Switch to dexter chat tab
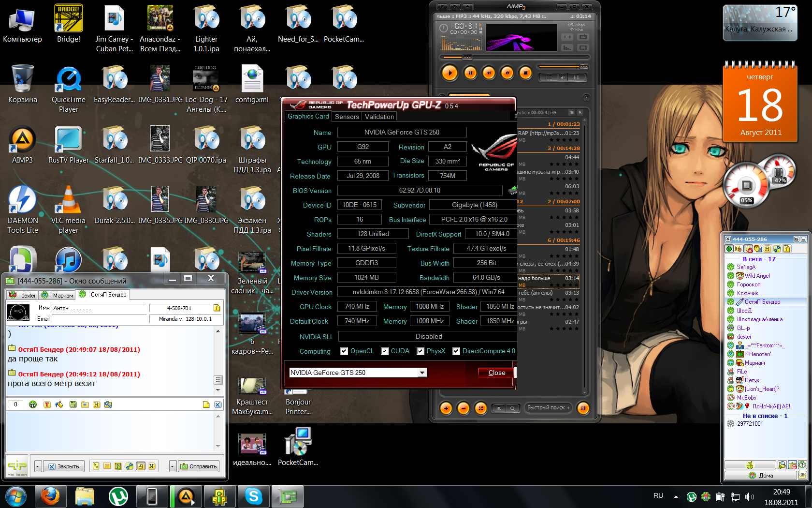This screenshot has width=812, height=508. [22, 295]
